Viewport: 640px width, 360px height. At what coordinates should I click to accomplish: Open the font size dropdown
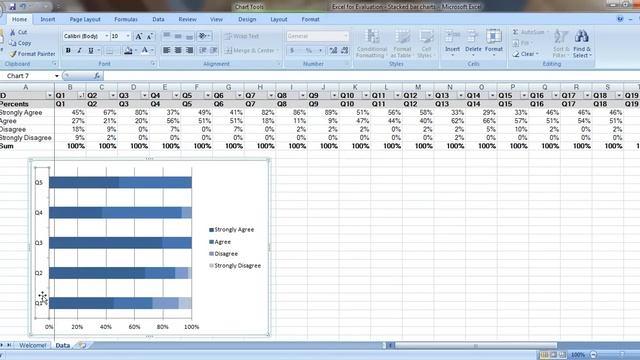pyautogui.click(x=128, y=36)
